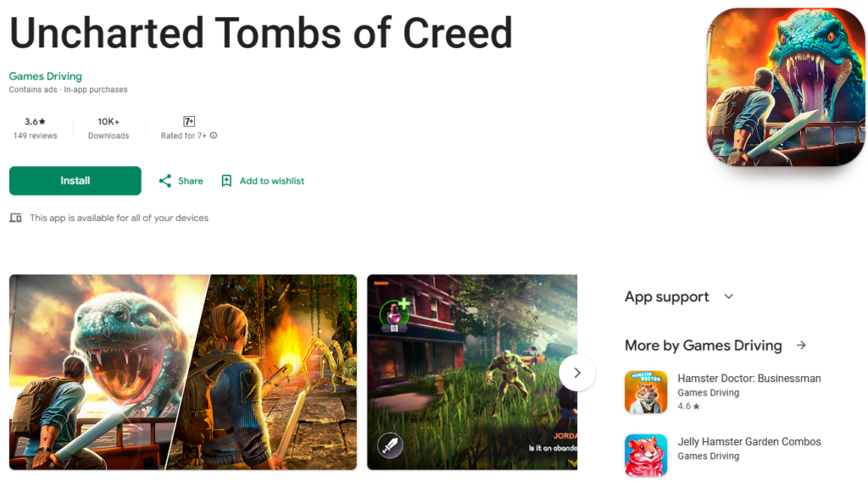Viewport: 868px width, 481px height.
Task: Open the Games Driving developer link
Action: (46, 76)
